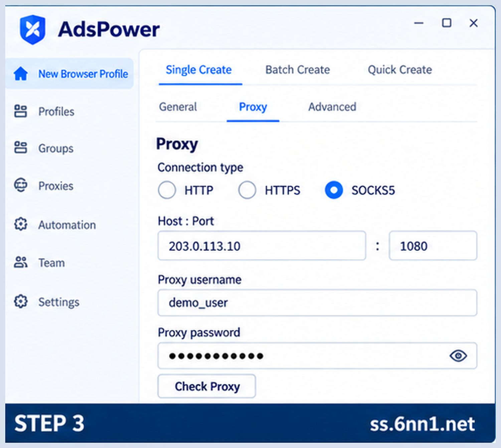The height and width of the screenshot is (448, 501).
Task: Click the Proxies globe icon
Action: pos(21,185)
